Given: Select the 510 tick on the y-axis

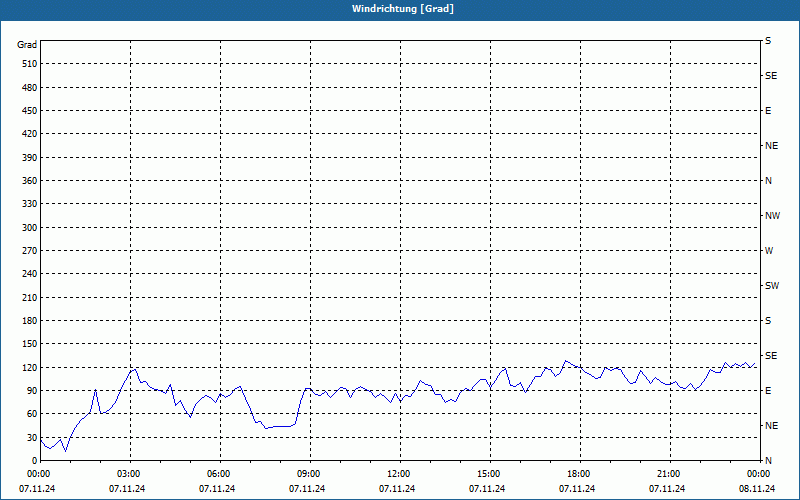Looking at the screenshot, I should [x=27, y=64].
